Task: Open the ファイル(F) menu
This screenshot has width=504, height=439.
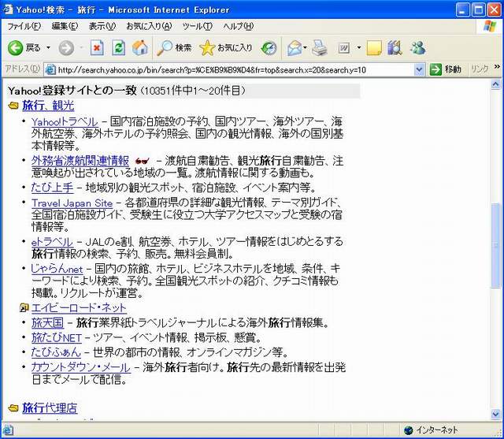Action: pos(24,26)
